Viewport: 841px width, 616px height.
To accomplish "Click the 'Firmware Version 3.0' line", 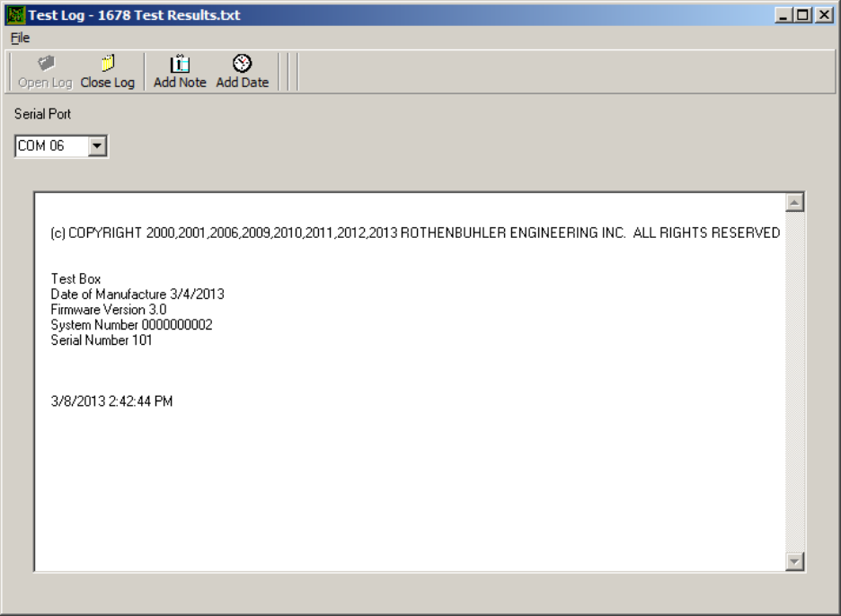I will [x=109, y=309].
